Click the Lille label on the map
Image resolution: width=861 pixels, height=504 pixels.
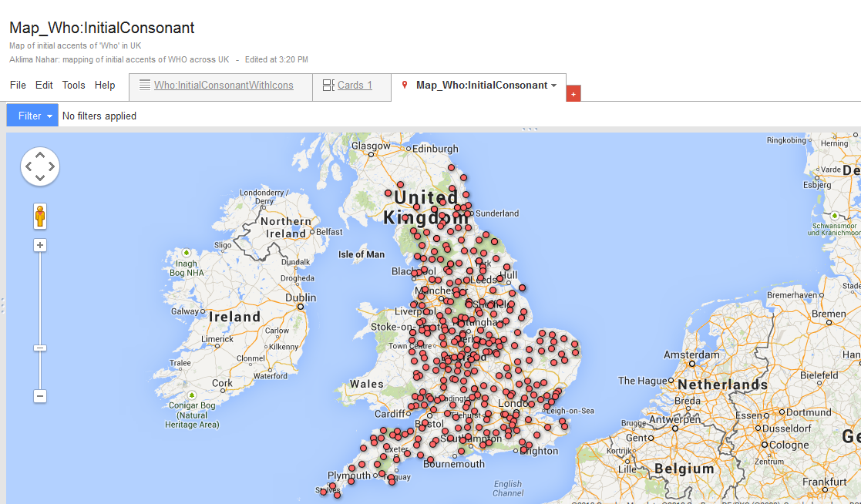[627, 469]
